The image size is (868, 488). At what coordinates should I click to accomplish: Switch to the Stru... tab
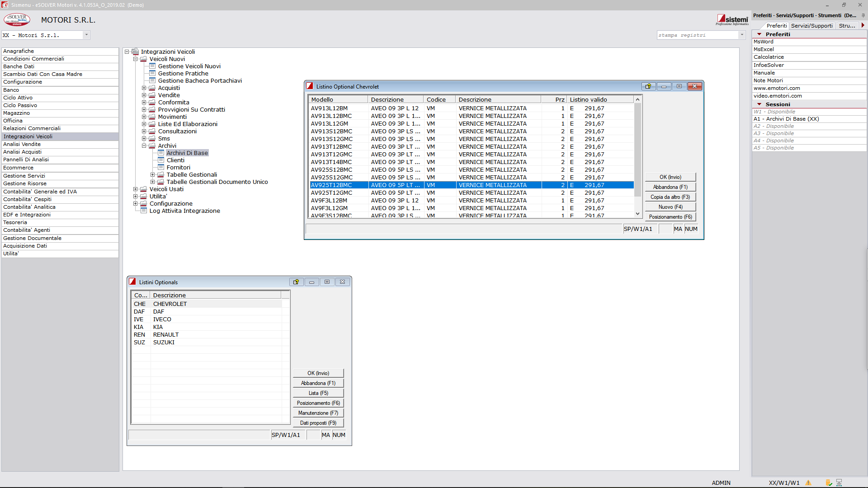847,26
